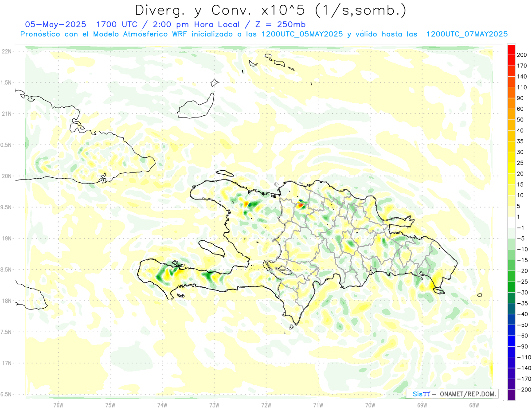Viewport: 532px width, 411px height.
Task: Click the "0.5N" latitude axis label
Action: click(7, 145)
